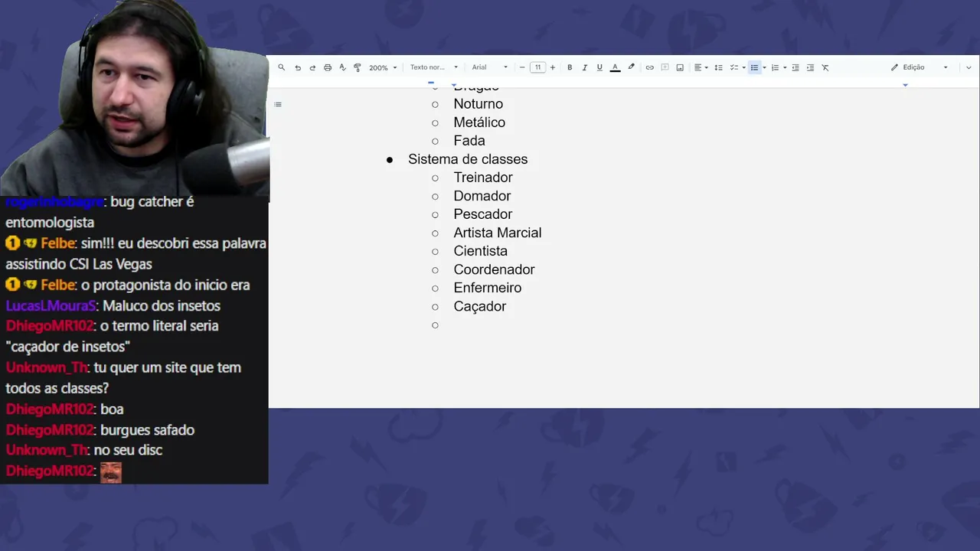This screenshot has height=551, width=980.
Task: Click the "Noturno" list item
Action: (x=479, y=104)
